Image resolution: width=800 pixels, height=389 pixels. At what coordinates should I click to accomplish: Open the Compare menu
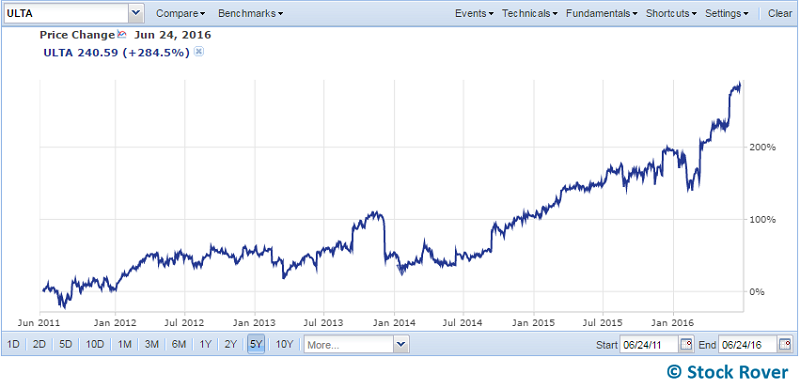click(x=181, y=13)
